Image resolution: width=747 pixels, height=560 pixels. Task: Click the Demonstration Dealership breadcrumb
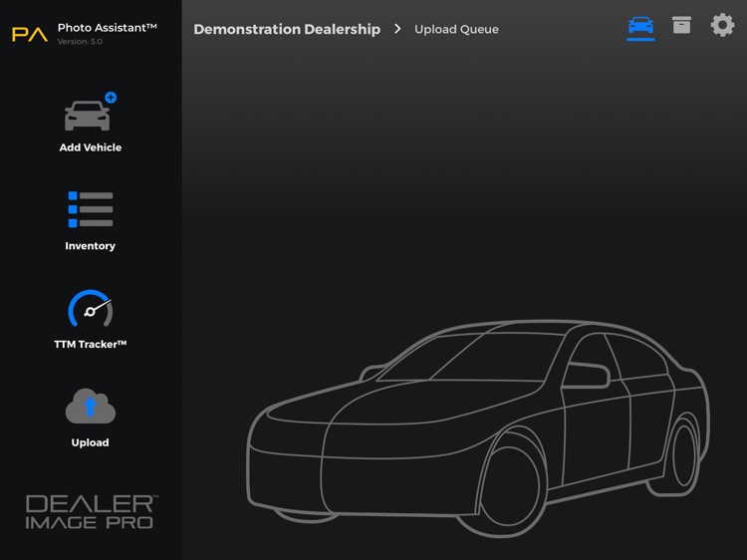pos(287,29)
